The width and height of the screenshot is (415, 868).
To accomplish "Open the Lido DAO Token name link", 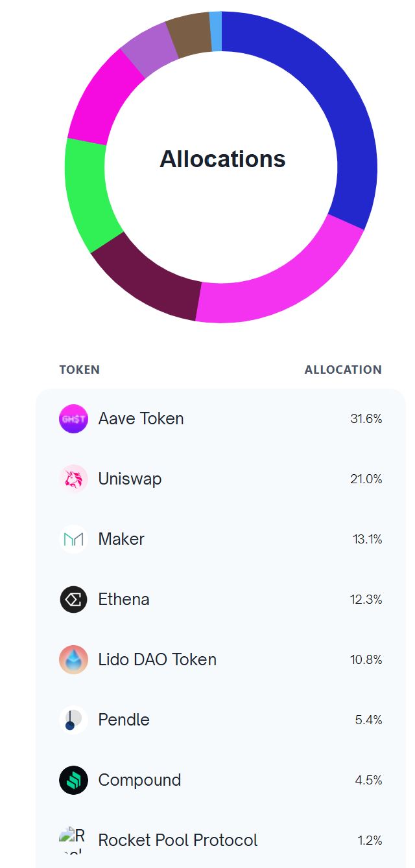I will pos(157,659).
